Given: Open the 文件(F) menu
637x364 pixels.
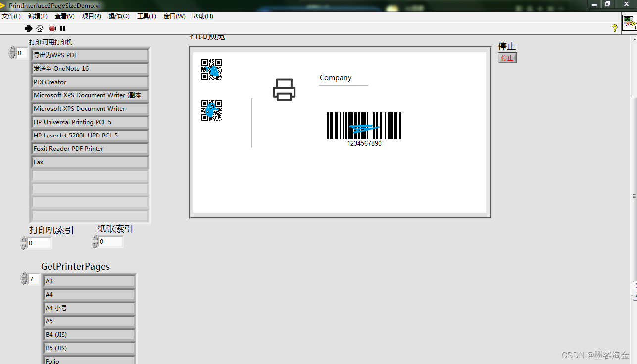Looking at the screenshot, I should click(11, 16).
